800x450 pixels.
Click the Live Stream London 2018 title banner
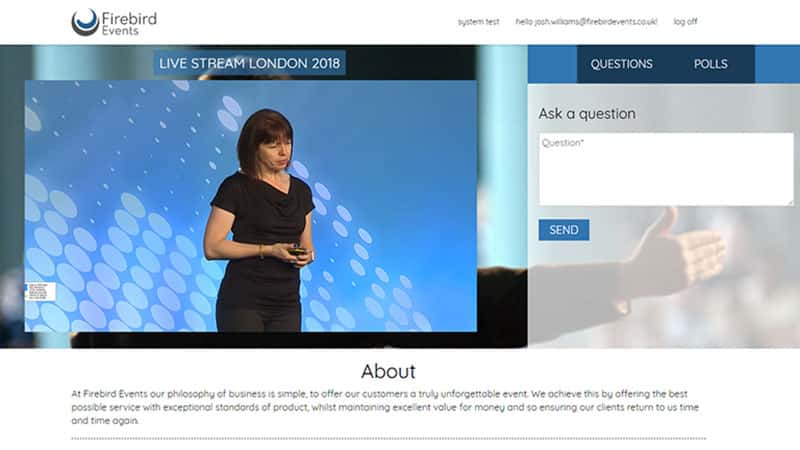[x=250, y=64]
